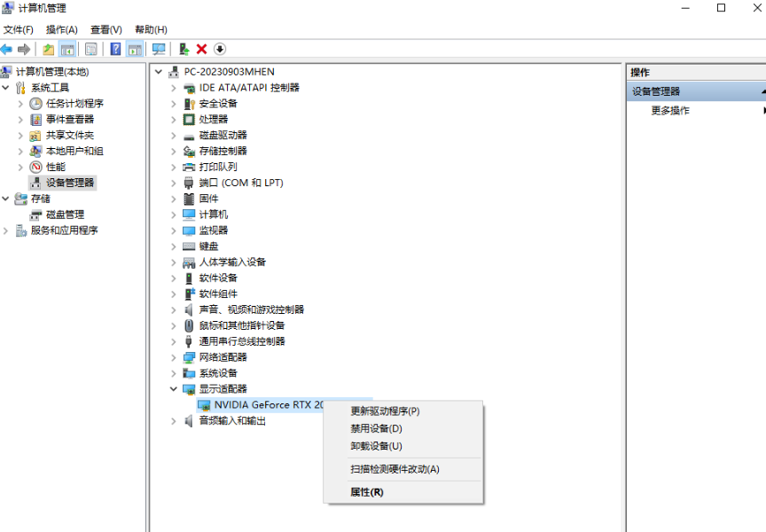Choose 更新驱动程序(P) from context menu
This screenshot has height=532, width=766.
(x=385, y=411)
